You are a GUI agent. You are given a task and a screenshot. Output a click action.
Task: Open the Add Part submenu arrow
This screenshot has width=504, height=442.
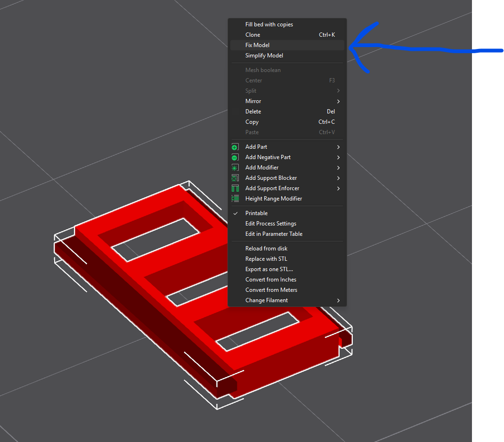click(338, 147)
